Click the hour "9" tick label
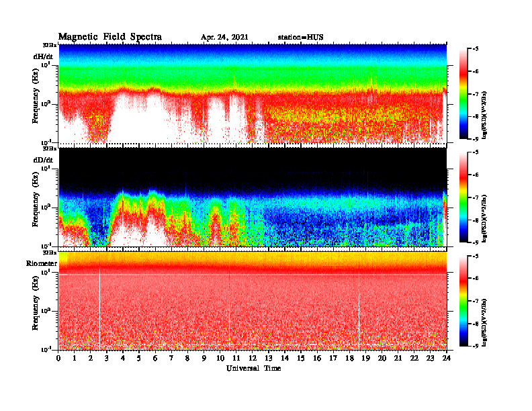 coord(204,358)
